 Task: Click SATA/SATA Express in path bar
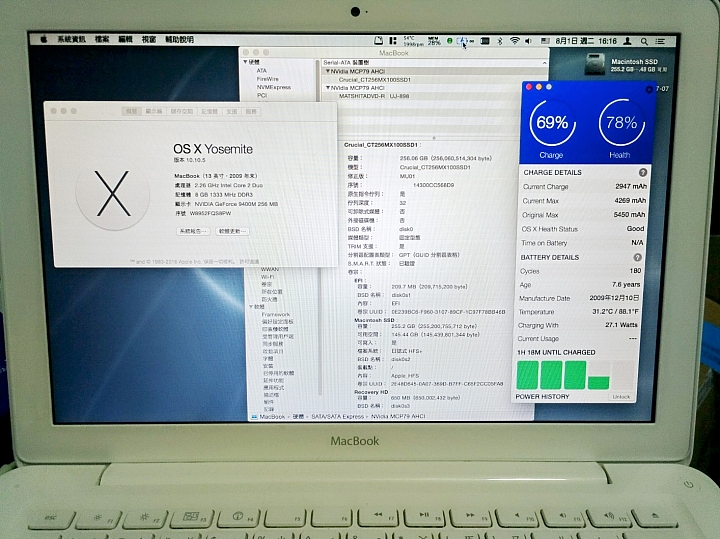coord(338,416)
